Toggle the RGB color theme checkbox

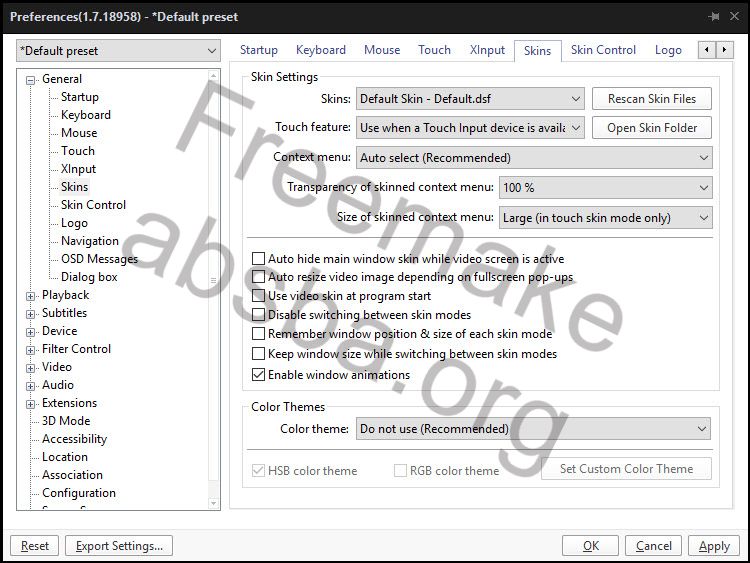click(400, 471)
